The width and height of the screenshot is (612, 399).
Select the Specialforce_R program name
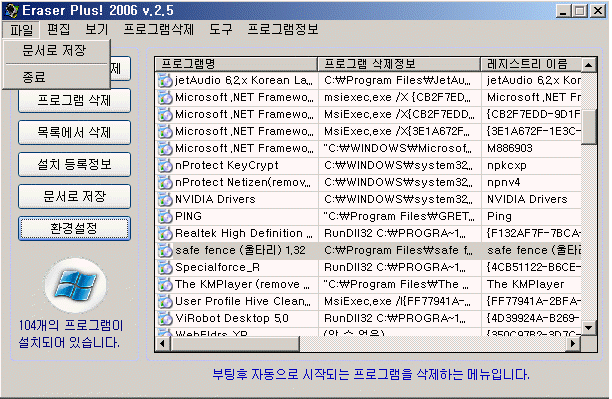[x=217, y=267]
